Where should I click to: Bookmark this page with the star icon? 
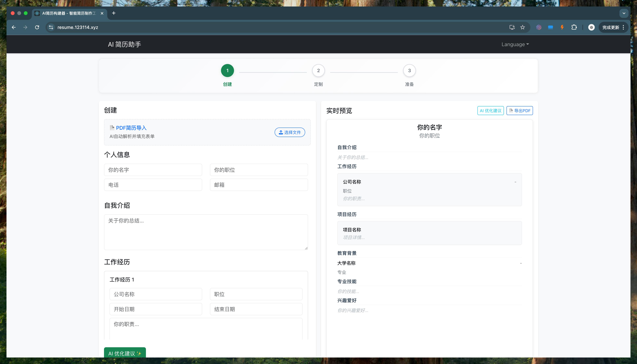tap(522, 27)
